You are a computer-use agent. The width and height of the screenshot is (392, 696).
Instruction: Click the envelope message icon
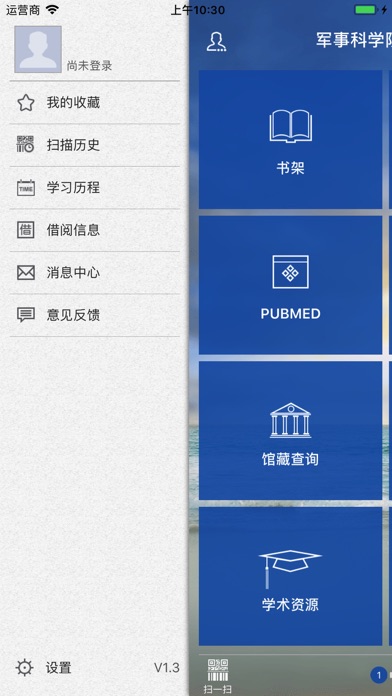[26, 273]
